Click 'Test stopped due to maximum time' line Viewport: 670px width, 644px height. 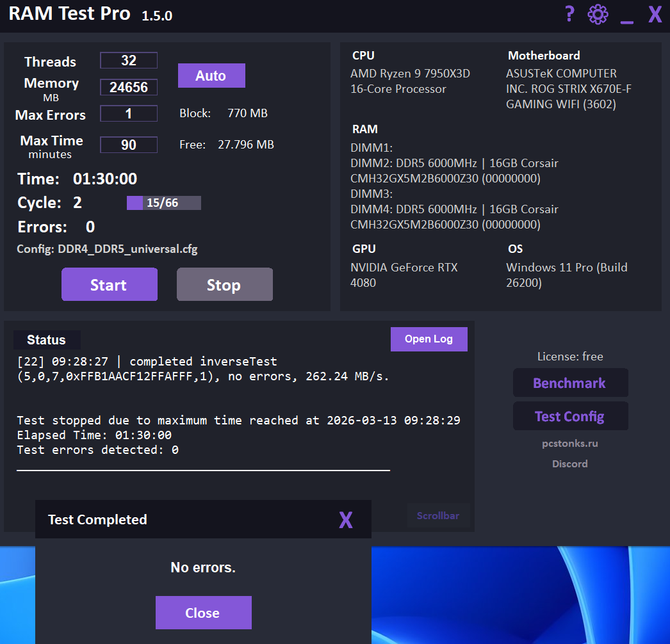[238, 420]
